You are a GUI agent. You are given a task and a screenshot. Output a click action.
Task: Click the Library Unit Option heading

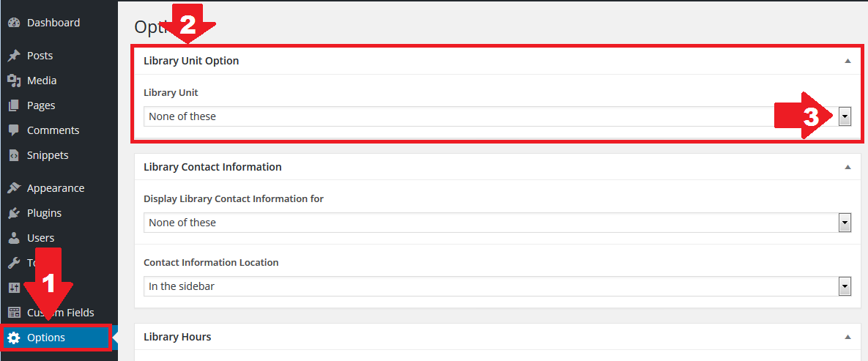[x=191, y=61]
